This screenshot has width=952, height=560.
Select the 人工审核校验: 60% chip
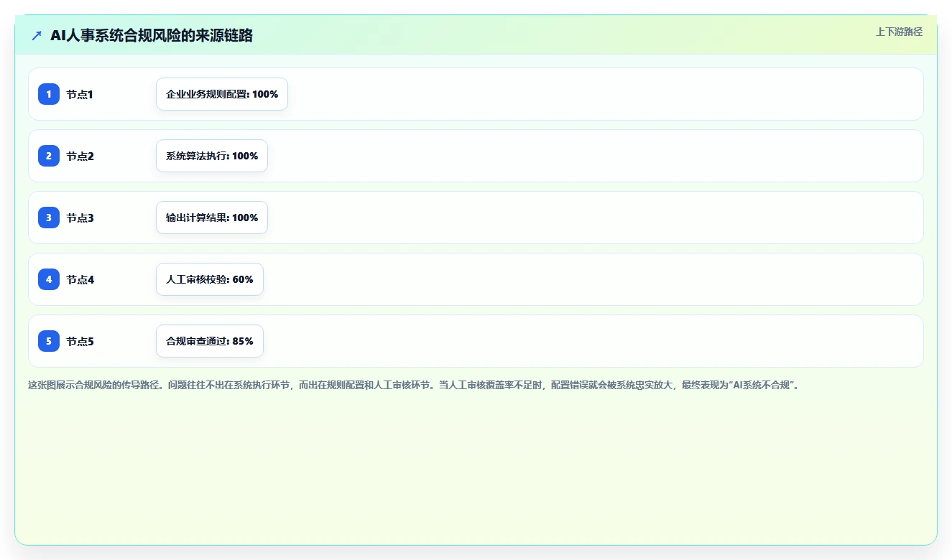(x=210, y=279)
